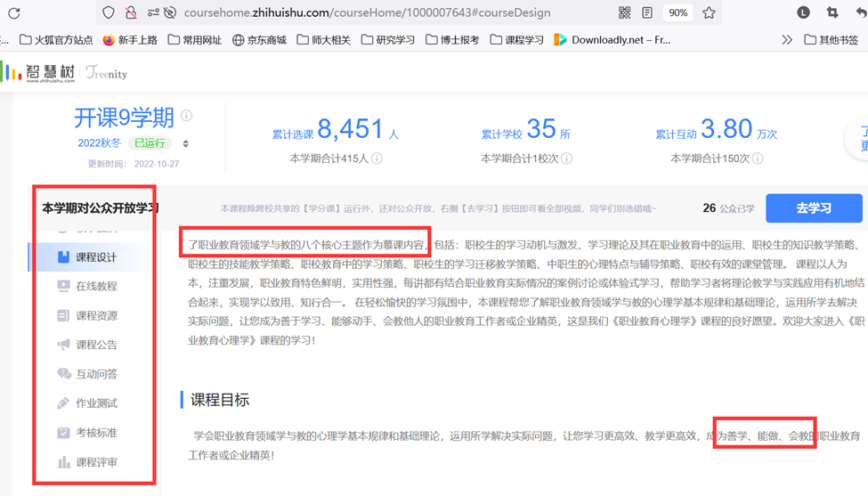The height and width of the screenshot is (496, 868).
Task: Click the bar chart icon beside 课程评审
Action: tap(64, 461)
